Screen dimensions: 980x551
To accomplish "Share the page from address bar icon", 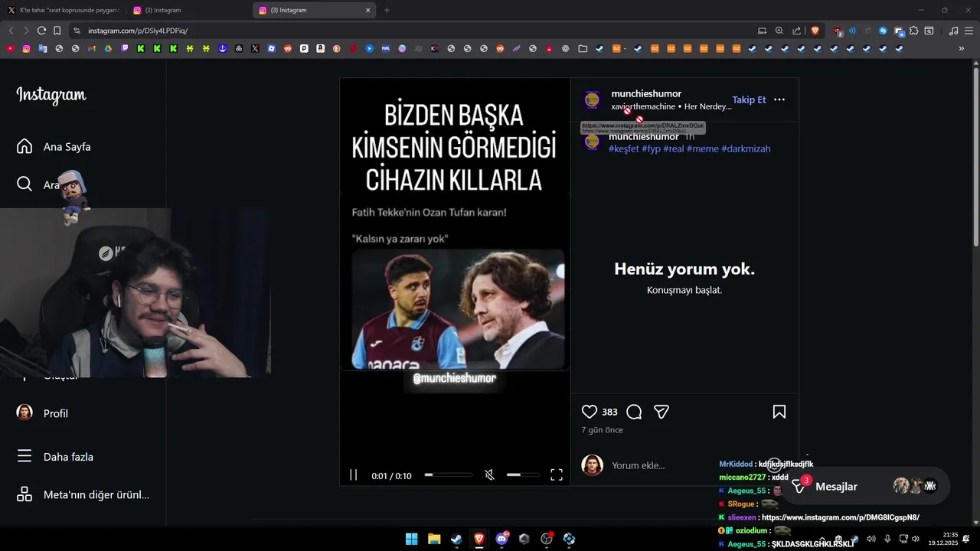I will coord(797,31).
